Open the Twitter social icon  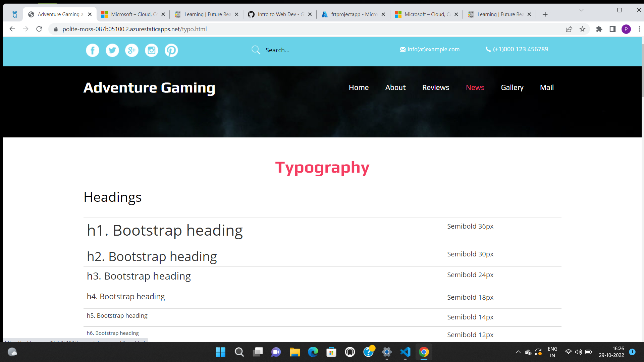point(112,50)
